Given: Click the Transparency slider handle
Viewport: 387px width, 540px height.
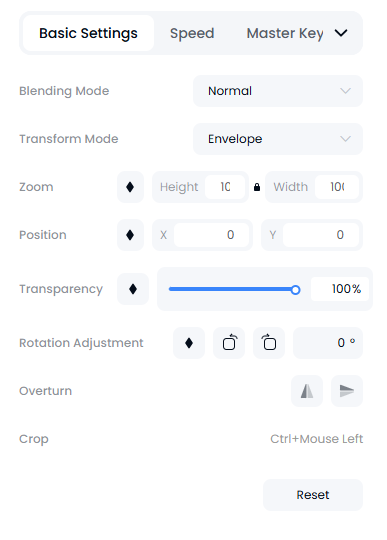Looking at the screenshot, I should pyautogui.click(x=295, y=290).
